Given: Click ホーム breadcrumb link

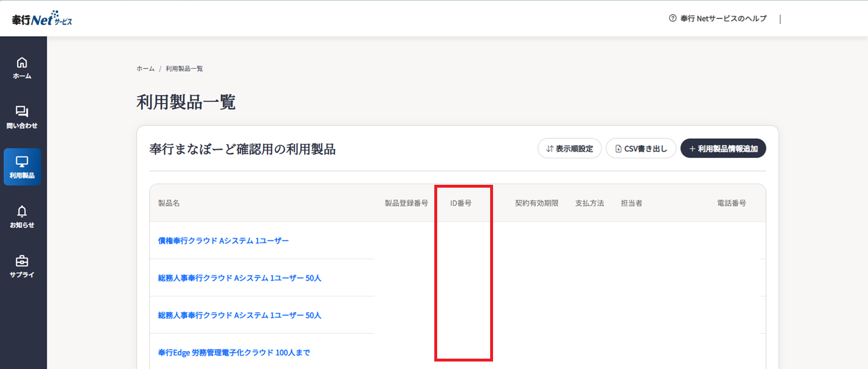Looking at the screenshot, I should [145, 69].
